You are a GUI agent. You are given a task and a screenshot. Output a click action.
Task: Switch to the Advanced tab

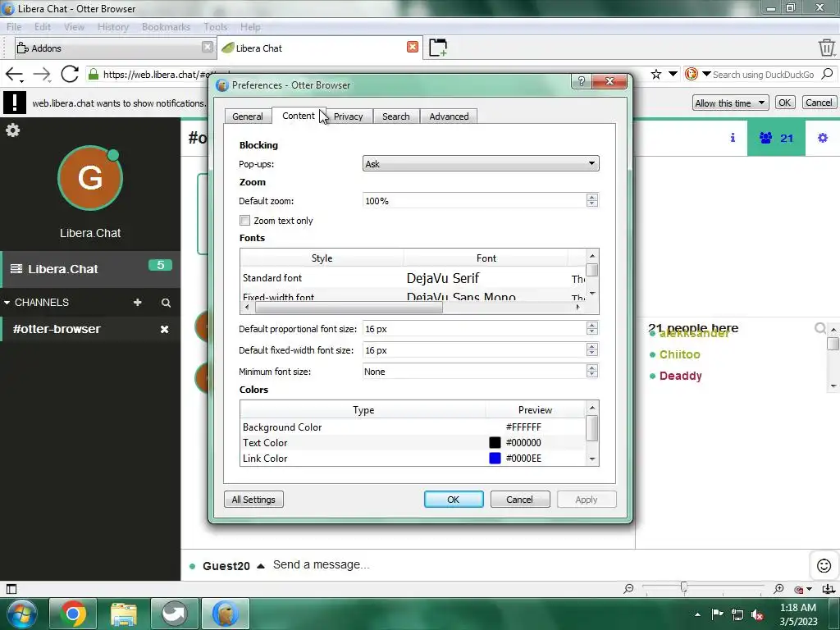[x=449, y=116]
